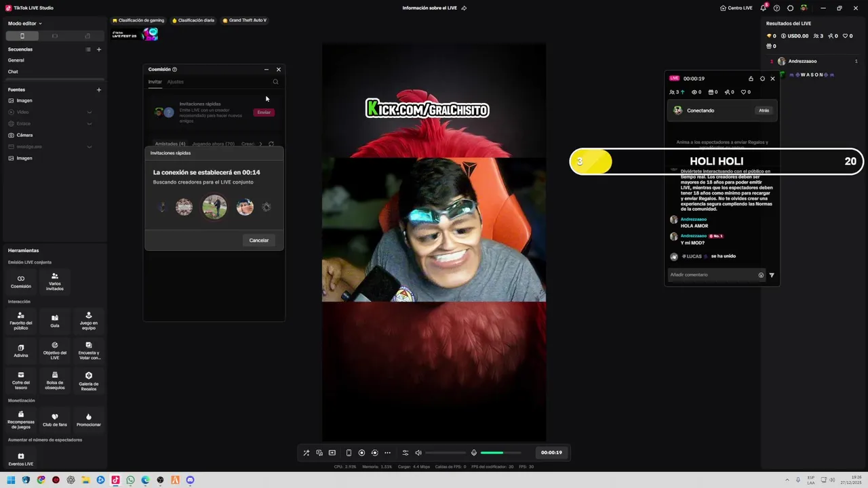868x488 pixels.
Task: Open the LIVE Fest 25 banner
Action: pos(135,34)
